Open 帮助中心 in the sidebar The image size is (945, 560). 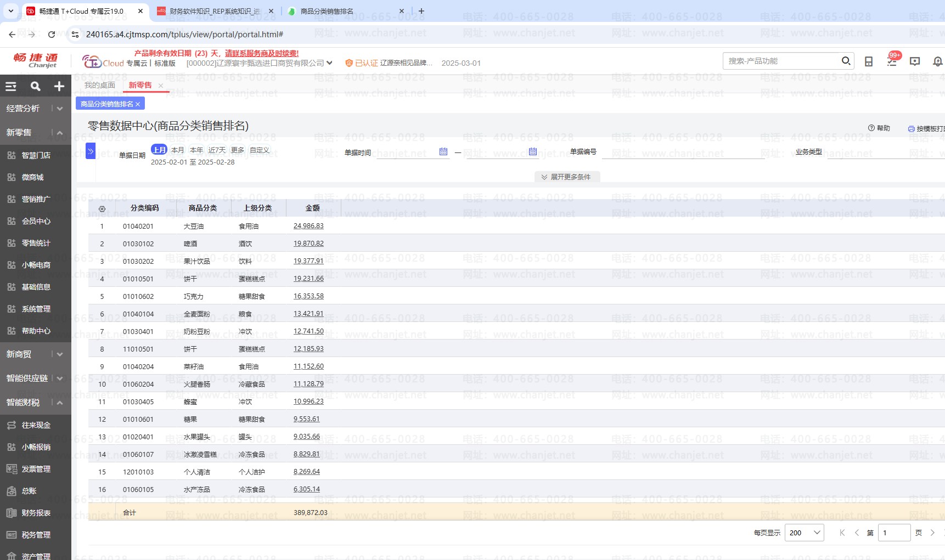[x=36, y=331]
